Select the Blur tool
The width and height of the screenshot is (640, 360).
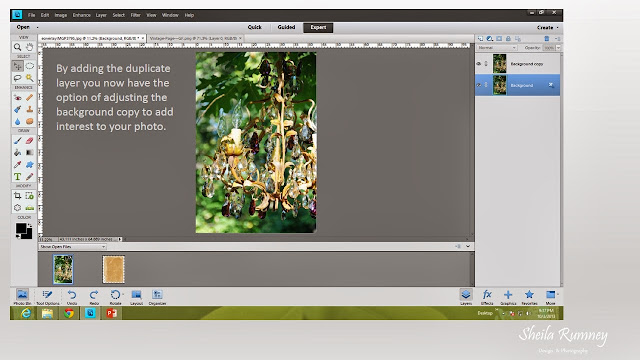18,121
